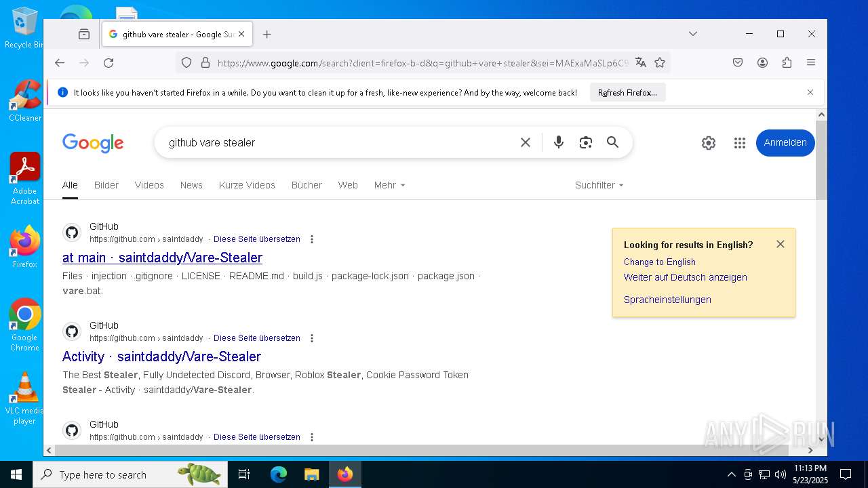
Task: Open more options dots for first result
Action: 312,239
